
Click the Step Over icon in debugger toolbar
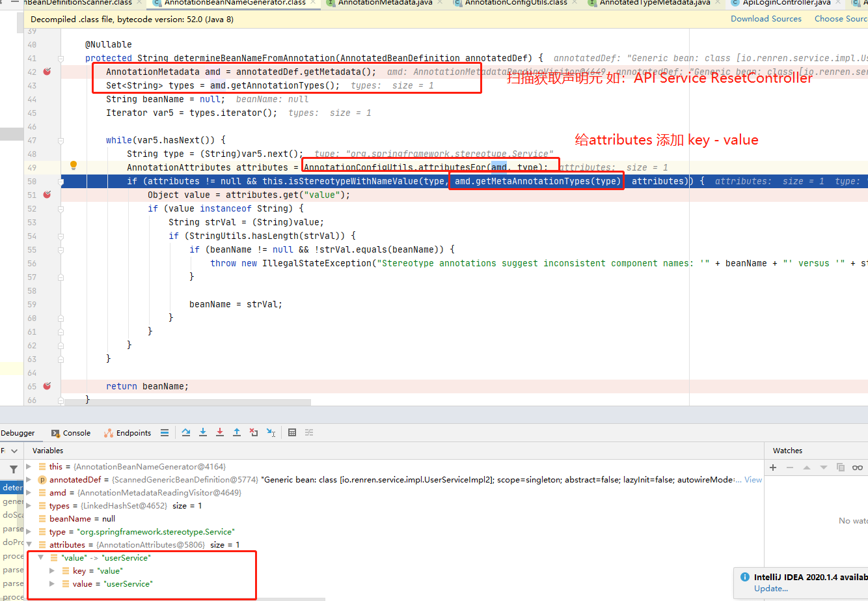(x=186, y=432)
